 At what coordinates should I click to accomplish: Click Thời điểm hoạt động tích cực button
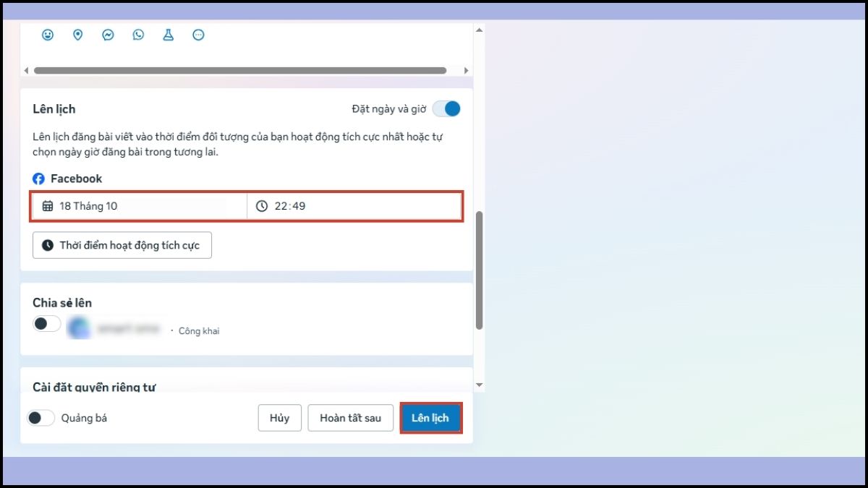coord(122,245)
